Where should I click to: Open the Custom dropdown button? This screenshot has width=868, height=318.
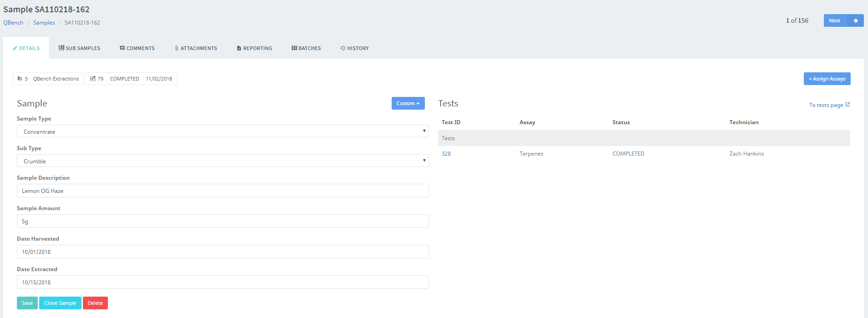click(x=408, y=103)
